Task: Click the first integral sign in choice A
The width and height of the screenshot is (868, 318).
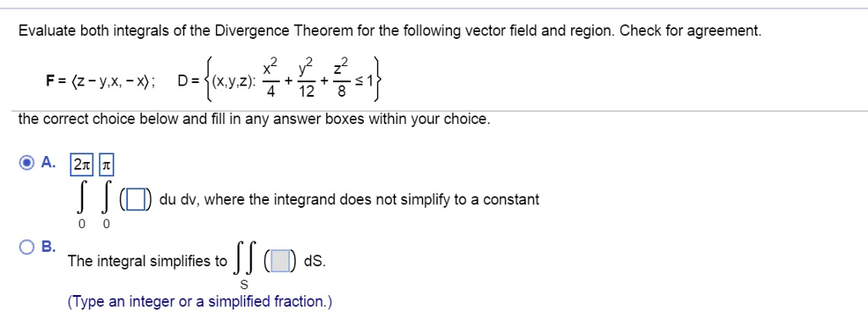Action: [x=82, y=199]
